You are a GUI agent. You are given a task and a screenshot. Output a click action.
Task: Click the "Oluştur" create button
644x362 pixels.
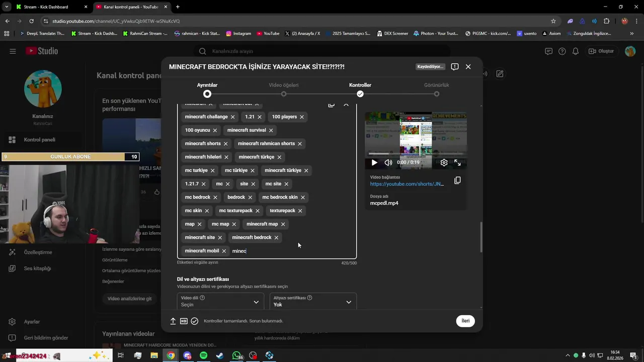602,51
